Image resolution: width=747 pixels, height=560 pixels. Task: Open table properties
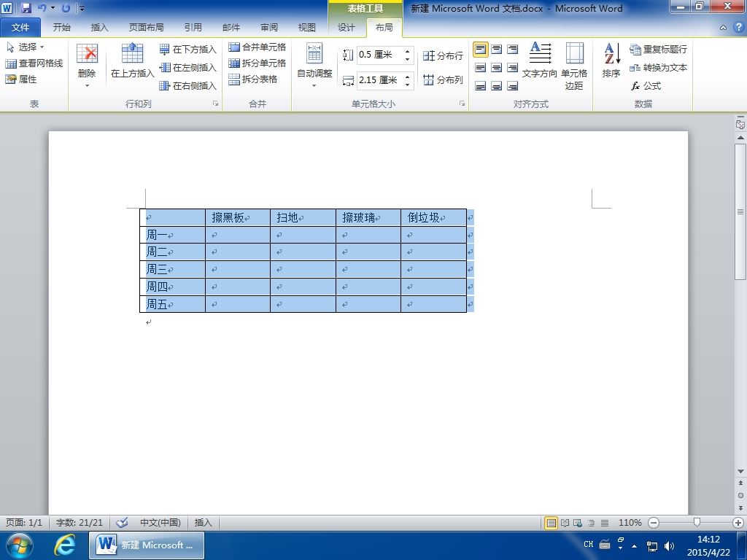point(21,79)
